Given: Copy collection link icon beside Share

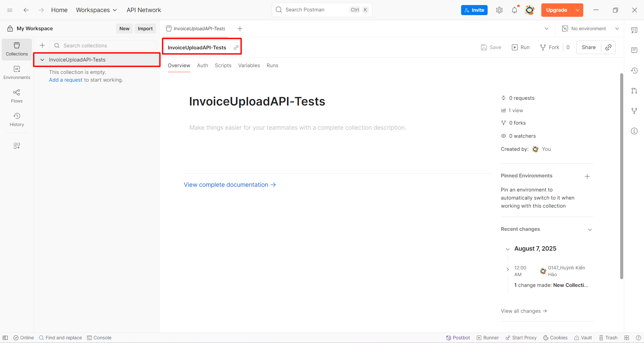Looking at the screenshot, I should 608,47.
